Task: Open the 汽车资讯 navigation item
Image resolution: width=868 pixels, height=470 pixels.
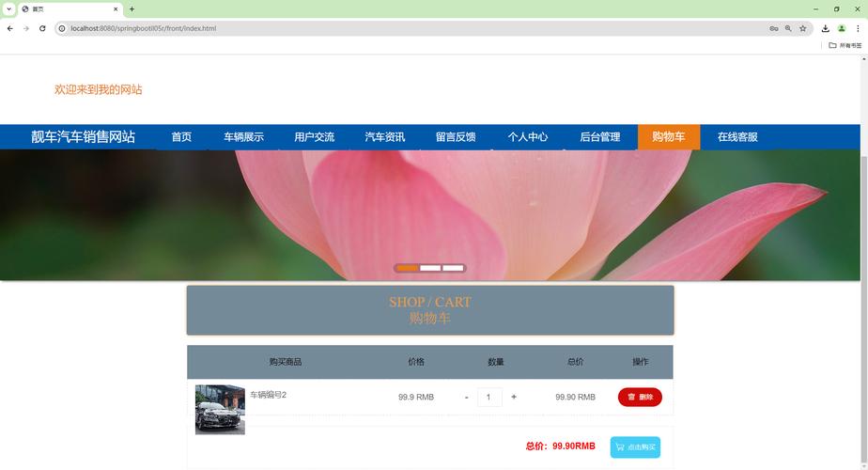Action: 385,137
